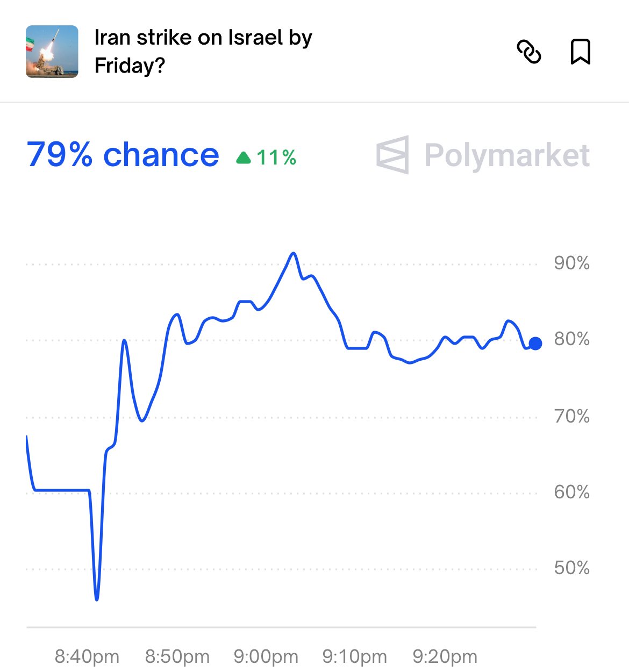Click the green 11% up-triangle indicator
The image size is (629, 672).
pyautogui.click(x=267, y=158)
